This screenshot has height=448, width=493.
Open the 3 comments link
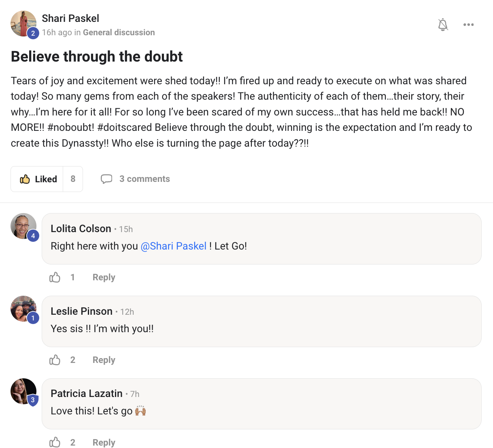(x=144, y=179)
